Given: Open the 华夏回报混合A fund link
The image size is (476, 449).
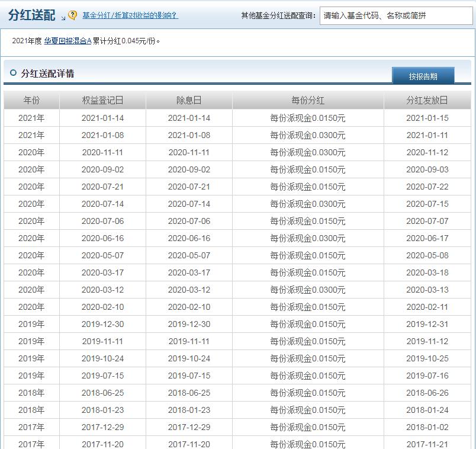Looking at the screenshot, I should 67,41.
